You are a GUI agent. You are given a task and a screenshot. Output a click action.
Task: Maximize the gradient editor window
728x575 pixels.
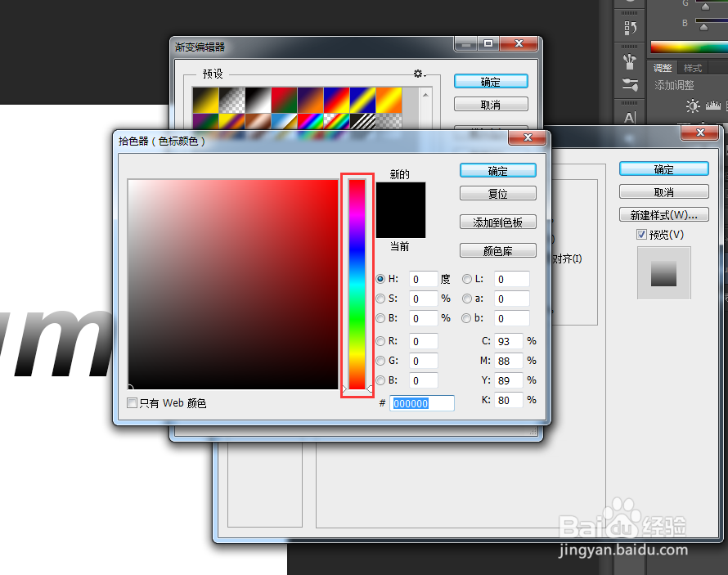coord(488,43)
